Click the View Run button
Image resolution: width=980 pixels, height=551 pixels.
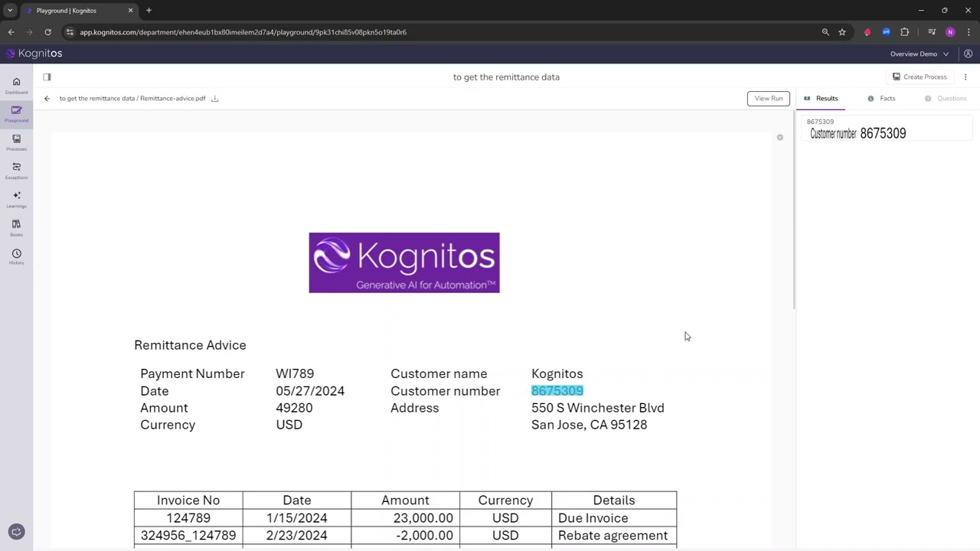(768, 98)
